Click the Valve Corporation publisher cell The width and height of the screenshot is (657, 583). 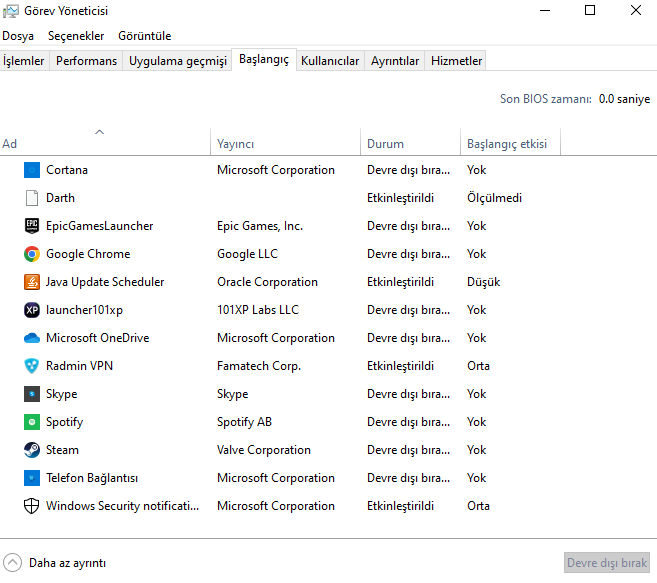coord(264,450)
